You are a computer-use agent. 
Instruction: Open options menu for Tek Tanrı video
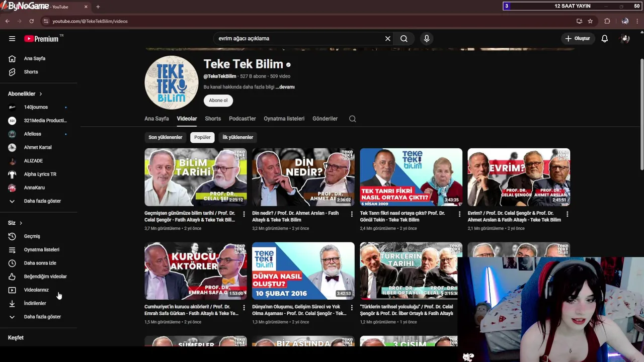coord(459,214)
